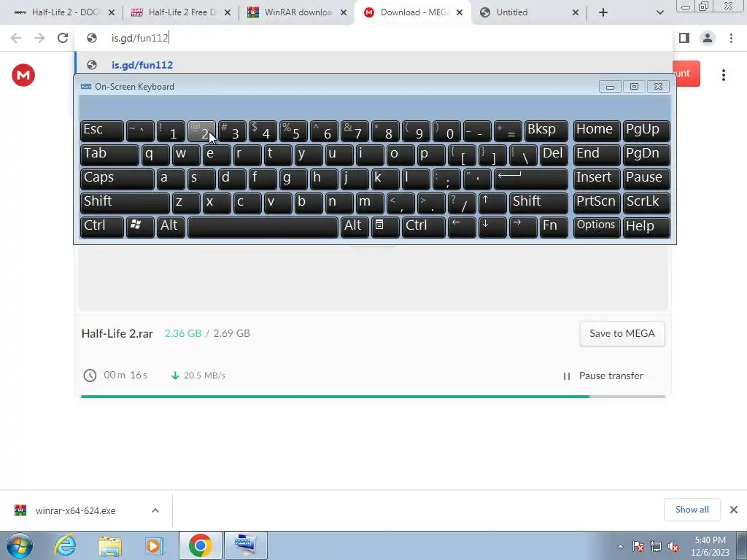Expand winrar-x64-624.exe download options
747x560 pixels.
[x=155, y=510]
